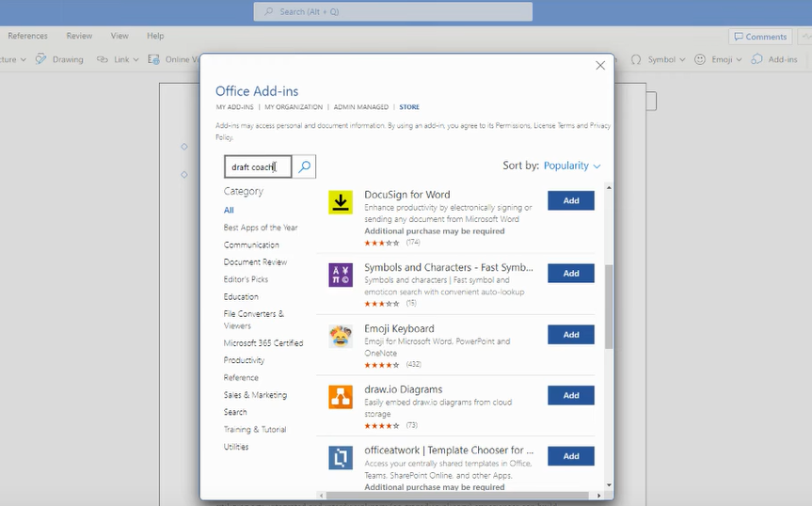
Task: Select the Microsoft 365 Certified category
Action: (x=263, y=343)
